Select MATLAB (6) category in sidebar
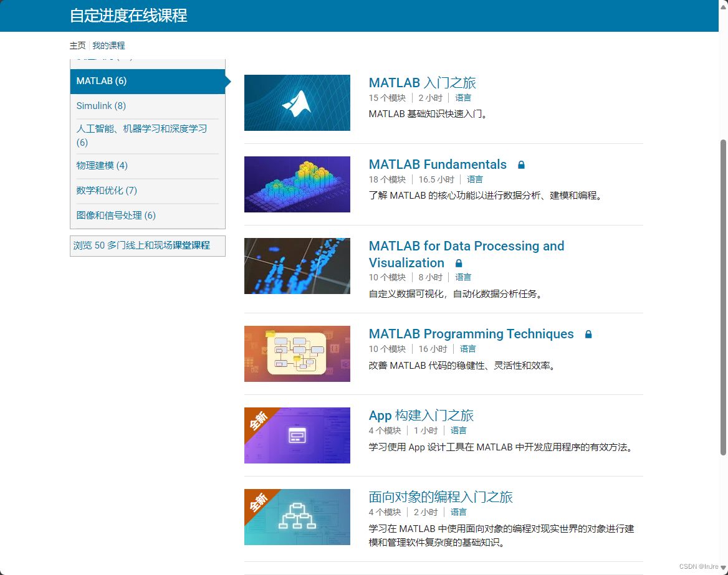 pyautogui.click(x=148, y=81)
